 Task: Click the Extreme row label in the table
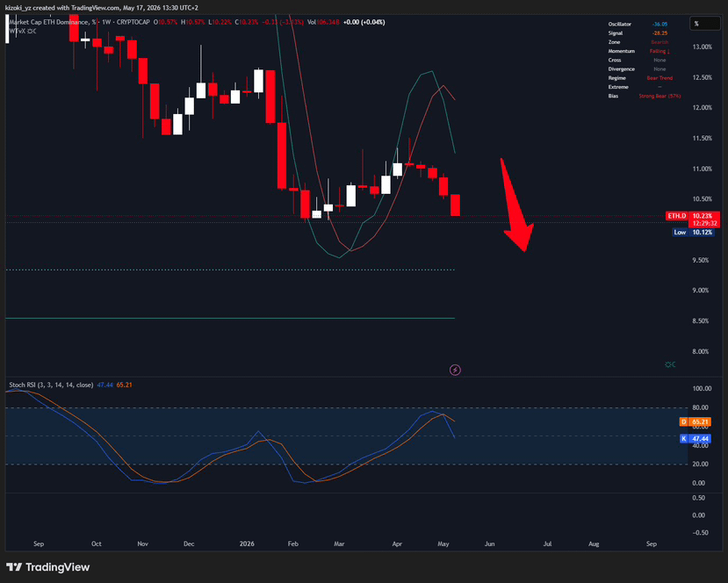[618, 87]
